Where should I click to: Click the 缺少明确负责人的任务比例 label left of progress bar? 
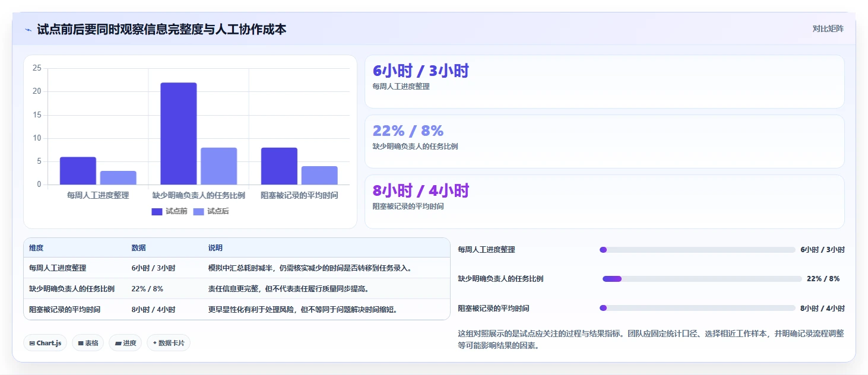[500, 279]
